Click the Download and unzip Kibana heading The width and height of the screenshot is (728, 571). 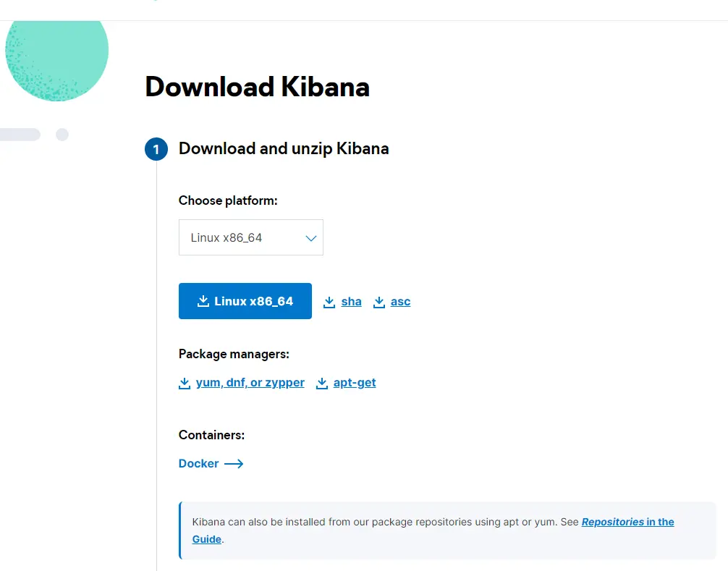[x=284, y=148]
